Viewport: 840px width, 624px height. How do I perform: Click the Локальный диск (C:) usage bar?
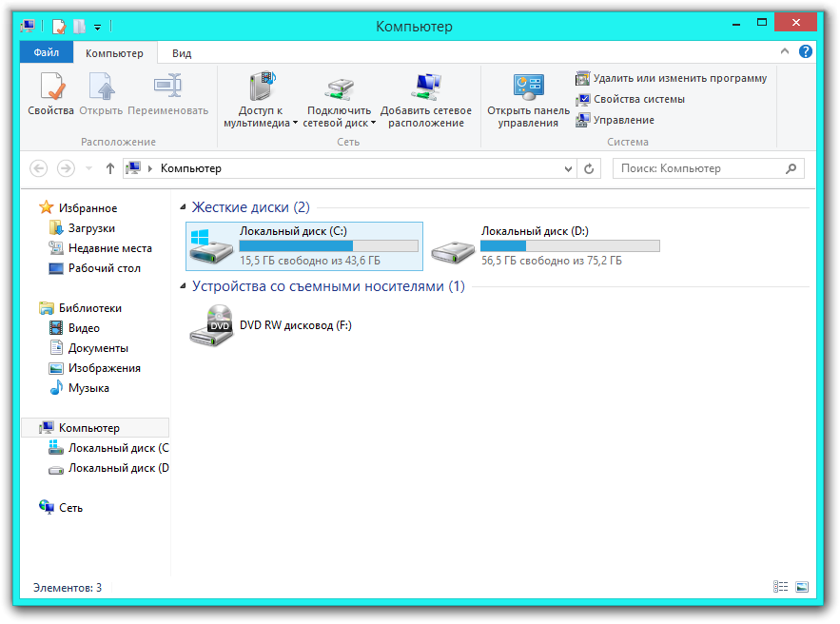pos(328,245)
